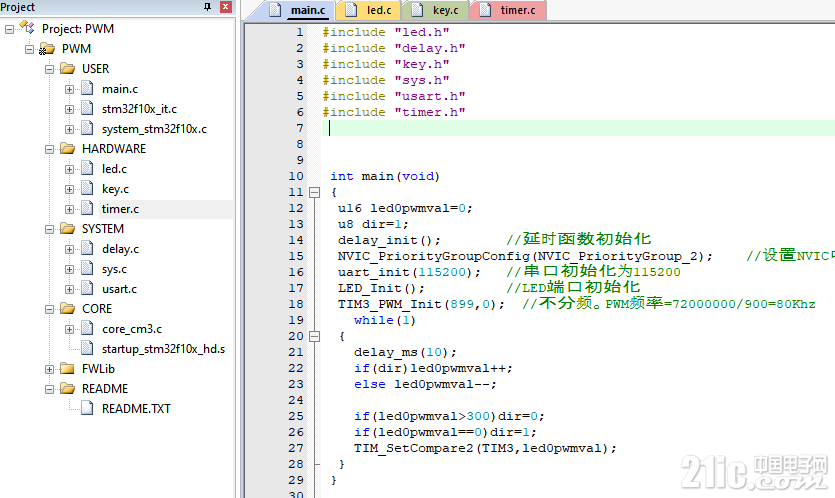Click the README folder icon
The width and height of the screenshot is (835, 498).
[x=68, y=388]
